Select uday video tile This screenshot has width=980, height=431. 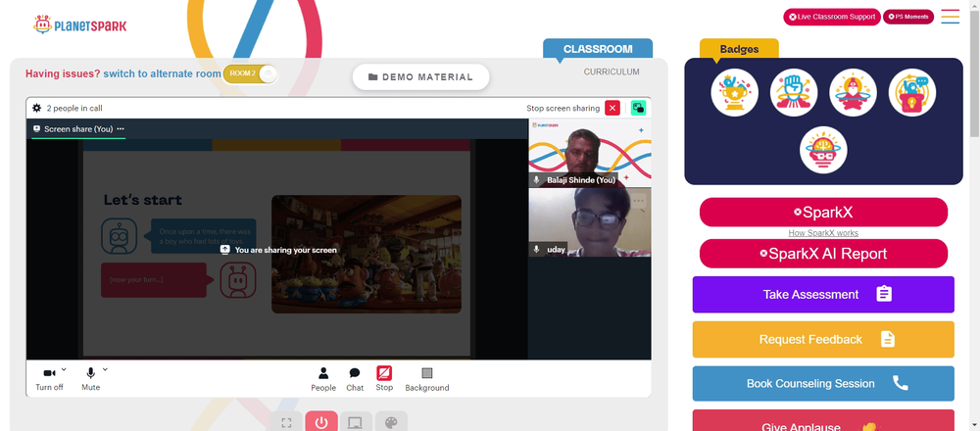589,222
